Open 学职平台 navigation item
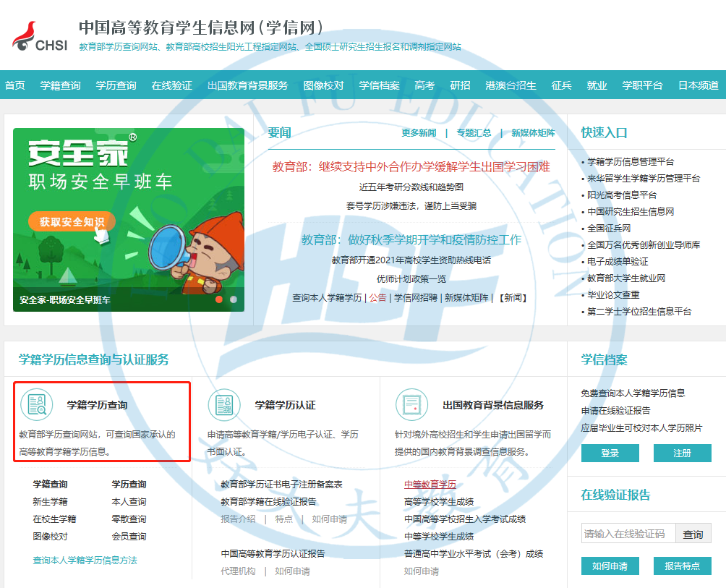 click(643, 85)
